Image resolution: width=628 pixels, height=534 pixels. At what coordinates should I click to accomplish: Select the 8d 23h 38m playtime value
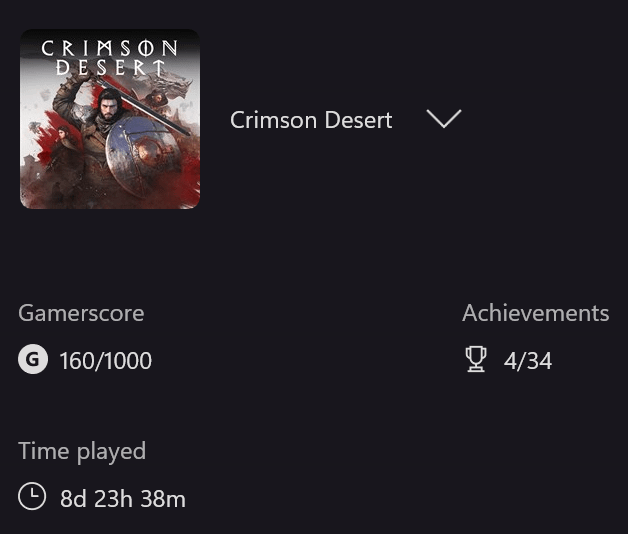[x=123, y=498]
